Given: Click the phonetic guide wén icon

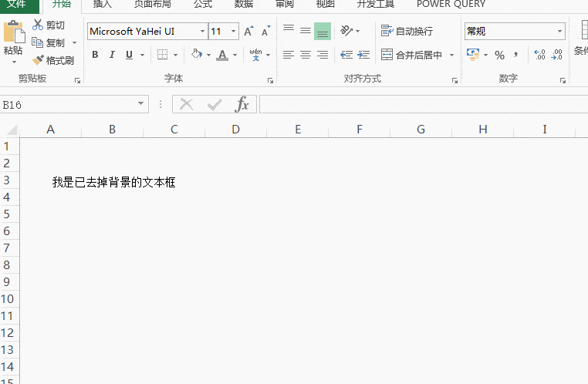Looking at the screenshot, I should point(255,55).
